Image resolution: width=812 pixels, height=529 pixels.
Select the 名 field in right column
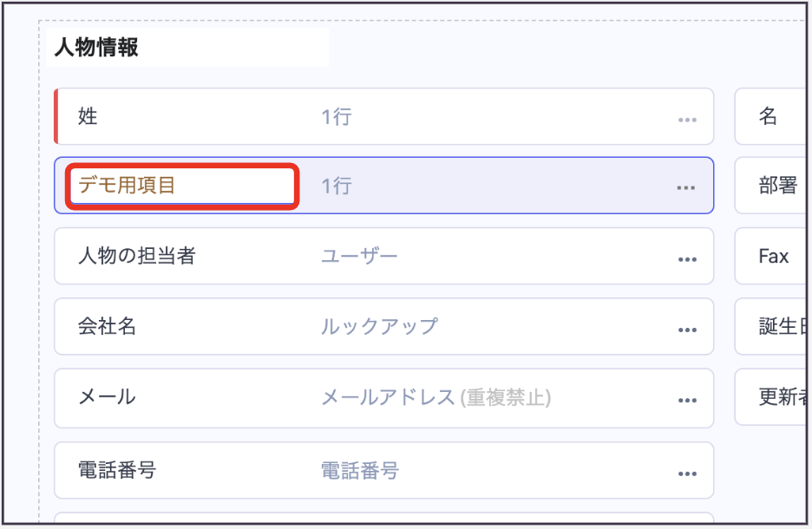pyautogui.click(x=769, y=116)
